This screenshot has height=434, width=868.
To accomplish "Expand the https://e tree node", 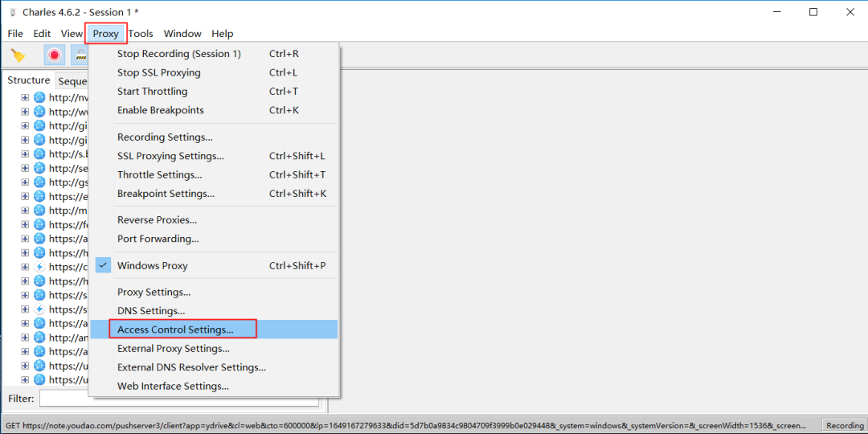I will pyautogui.click(x=25, y=196).
